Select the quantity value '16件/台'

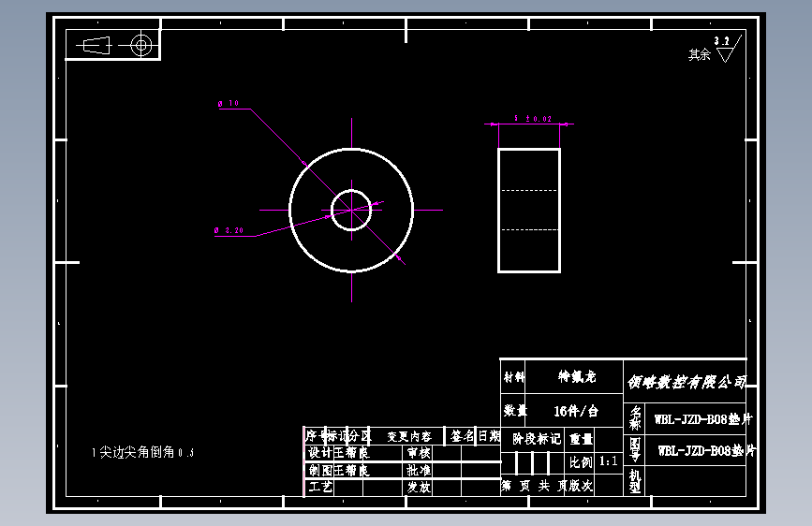click(x=576, y=412)
